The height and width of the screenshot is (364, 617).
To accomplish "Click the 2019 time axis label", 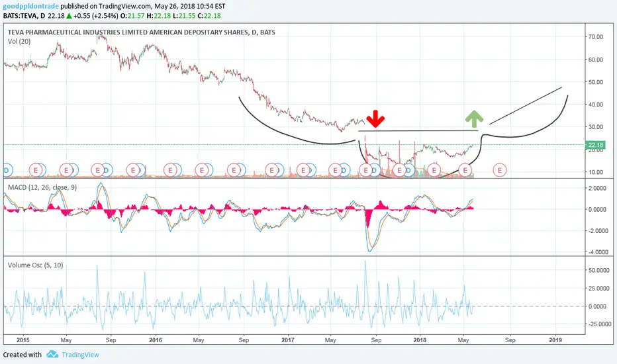I will pos(555,340).
